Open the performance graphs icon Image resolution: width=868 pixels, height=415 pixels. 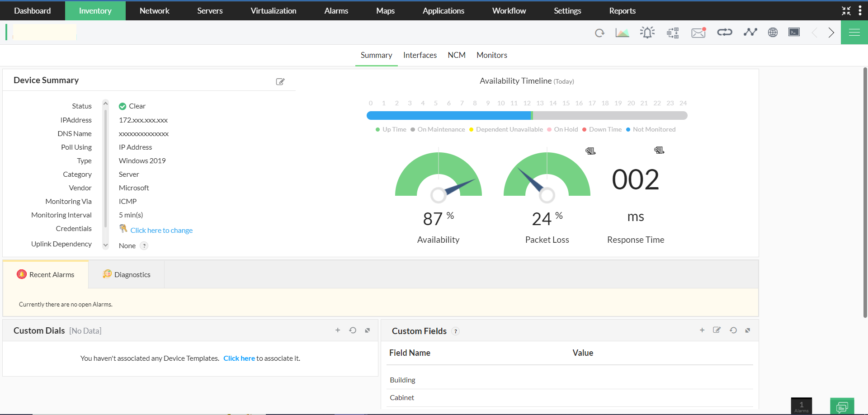click(x=622, y=32)
